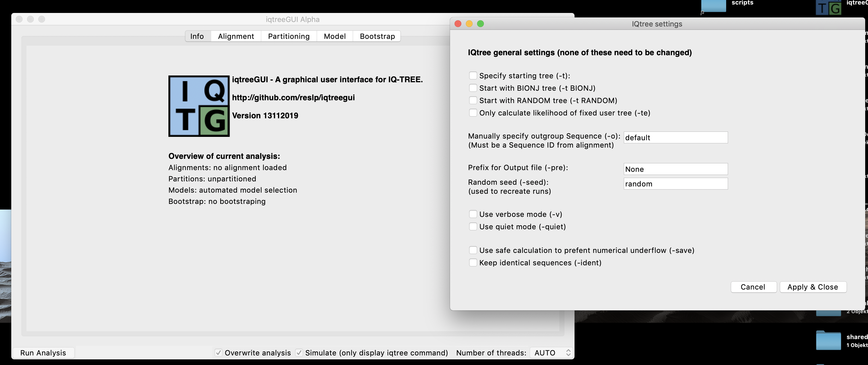
Task: Open the shared folder on desktop
Action: (x=828, y=340)
